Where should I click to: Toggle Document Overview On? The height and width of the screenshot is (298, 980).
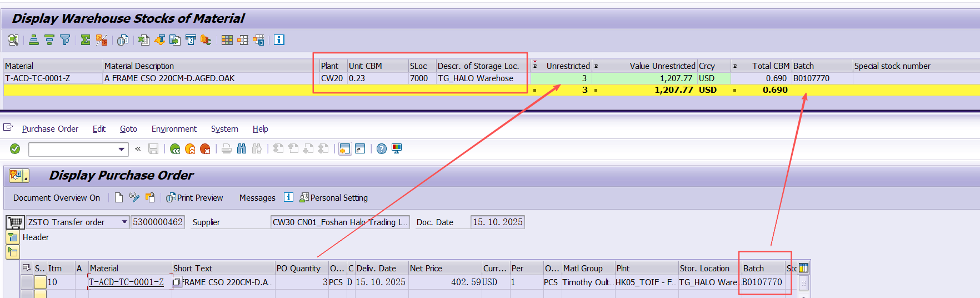click(56, 198)
